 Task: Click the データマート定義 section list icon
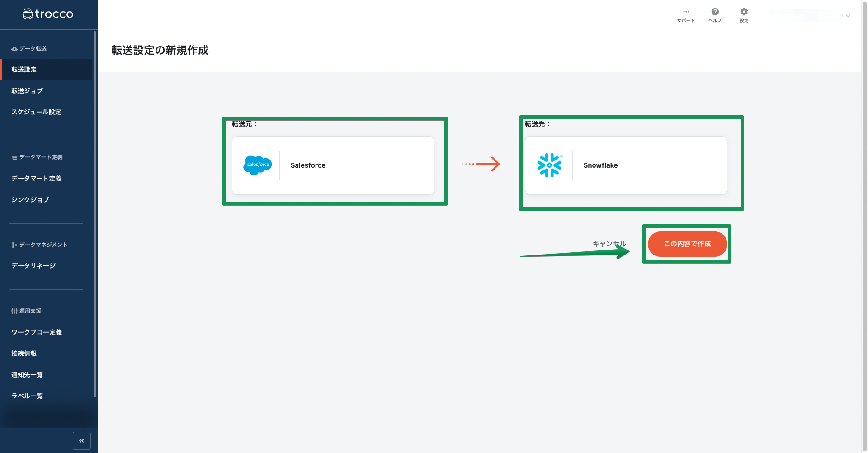[x=14, y=157]
